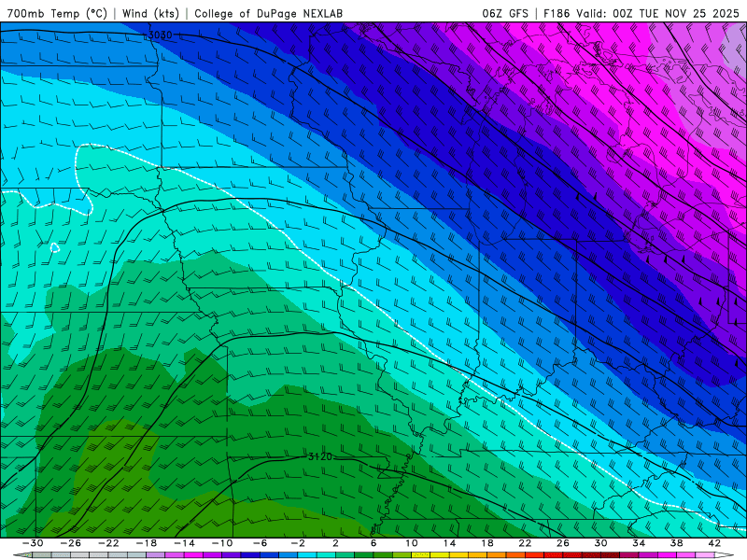Click the "F186 Valid: 00Z TUE NOV 25 2025" text
The width and height of the screenshot is (747, 560).
point(641,13)
